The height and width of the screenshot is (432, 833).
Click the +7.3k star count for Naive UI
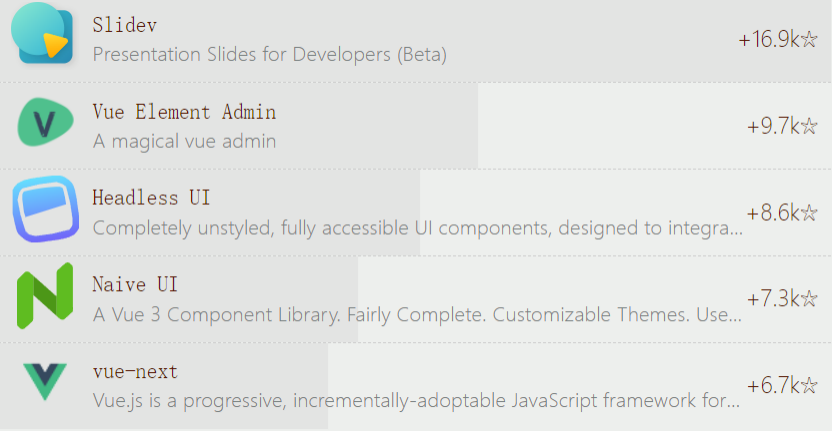(781, 299)
